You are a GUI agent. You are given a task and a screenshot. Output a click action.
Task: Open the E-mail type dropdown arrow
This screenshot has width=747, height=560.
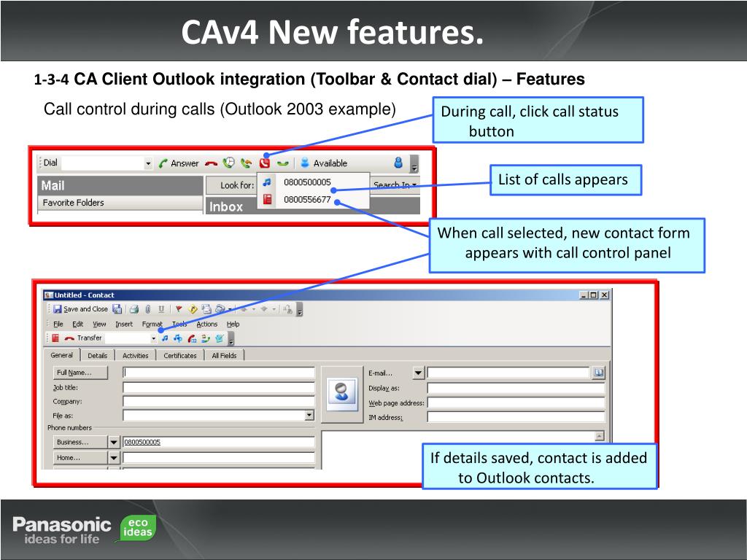pos(418,373)
